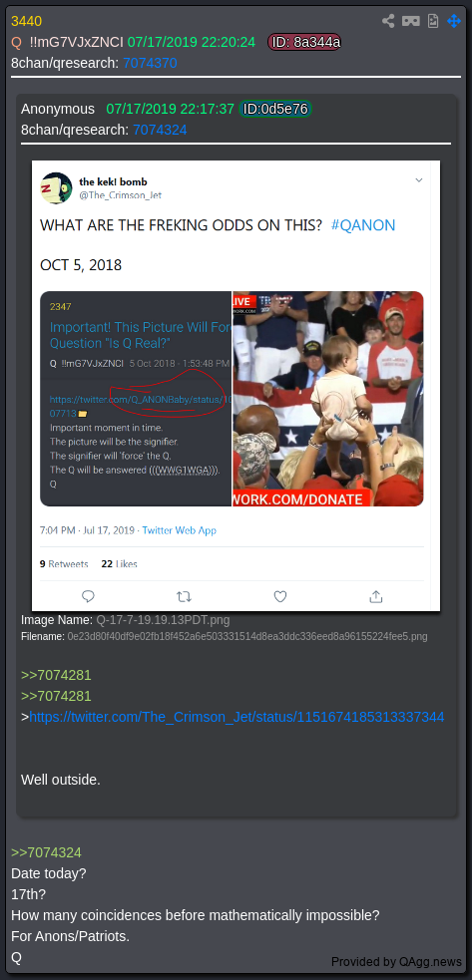Click post number 3440

(x=26, y=21)
